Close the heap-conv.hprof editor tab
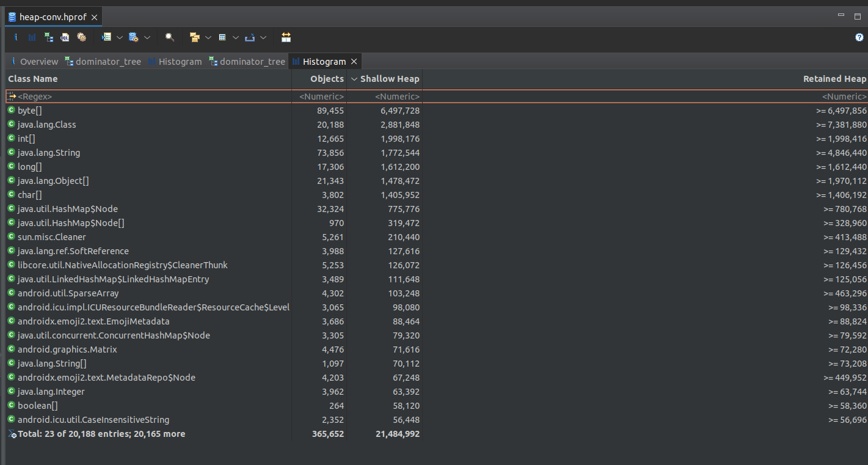868x465 pixels. pyautogui.click(x=95, y=17)
